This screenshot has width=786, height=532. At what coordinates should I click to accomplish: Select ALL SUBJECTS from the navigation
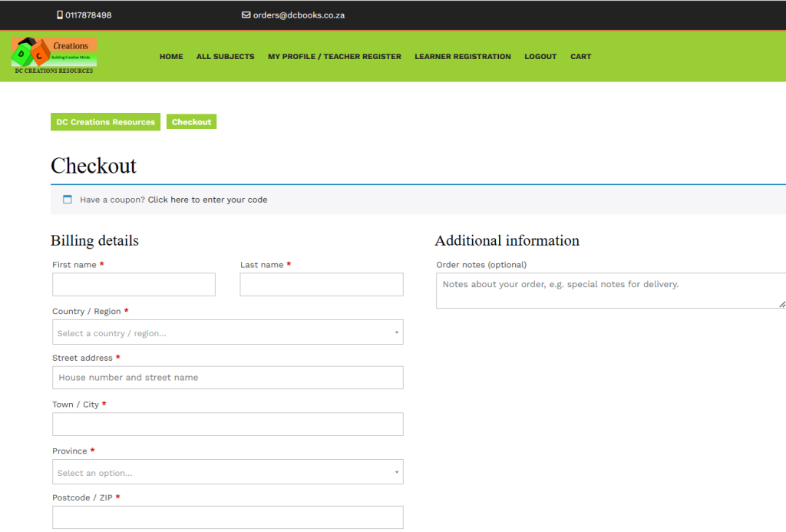coord(225,56)
